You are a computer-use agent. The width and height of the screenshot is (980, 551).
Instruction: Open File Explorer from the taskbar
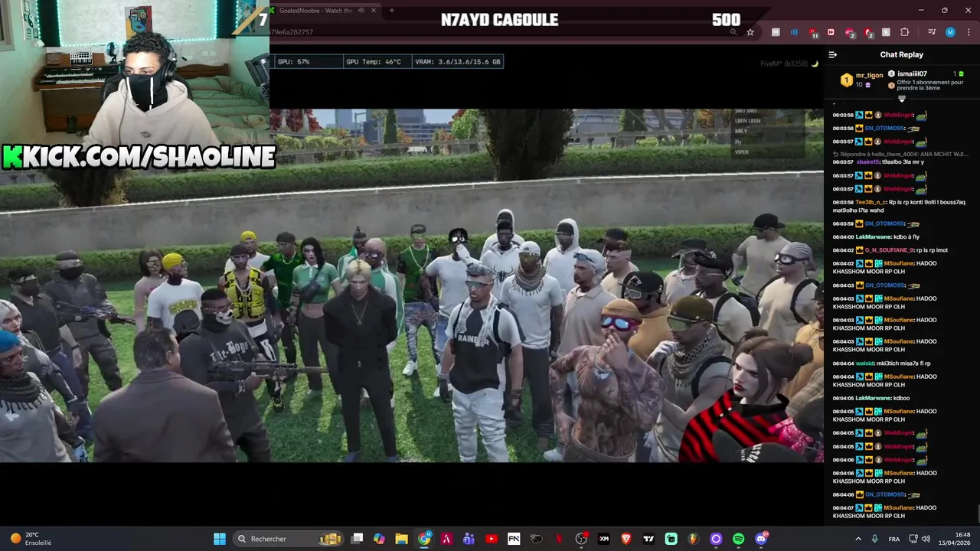(401, 539)
